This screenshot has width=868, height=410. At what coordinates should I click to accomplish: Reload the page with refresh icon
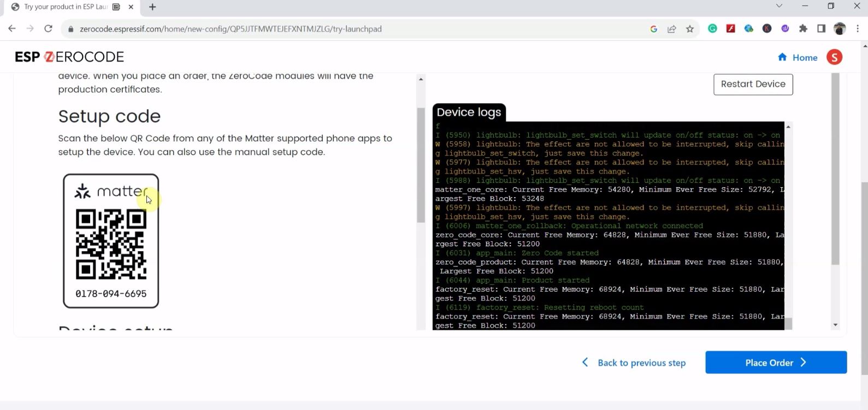pos(49,29)
